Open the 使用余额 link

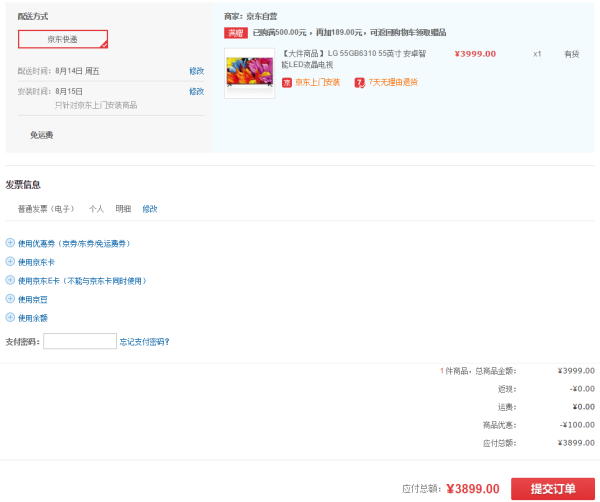33,318
